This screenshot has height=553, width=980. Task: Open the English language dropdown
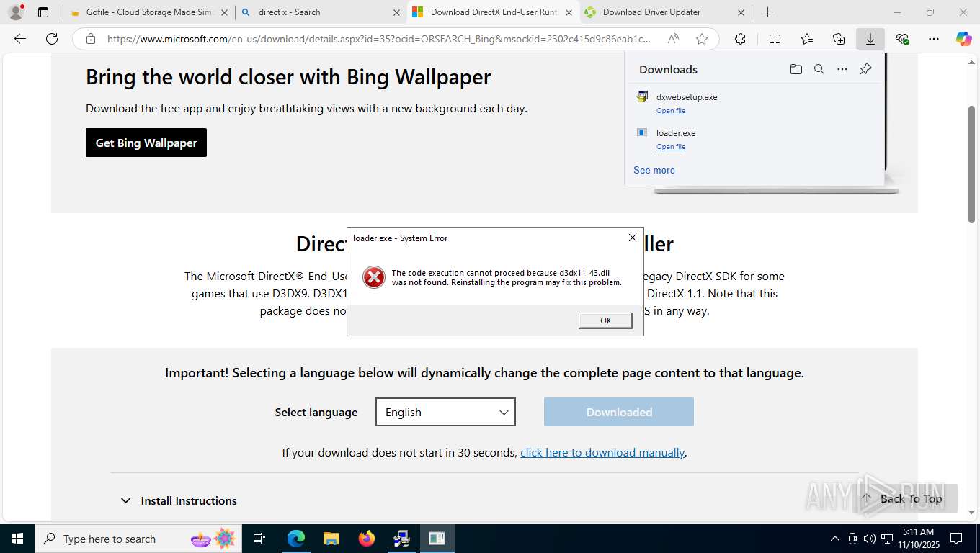[x=445, y=412]
